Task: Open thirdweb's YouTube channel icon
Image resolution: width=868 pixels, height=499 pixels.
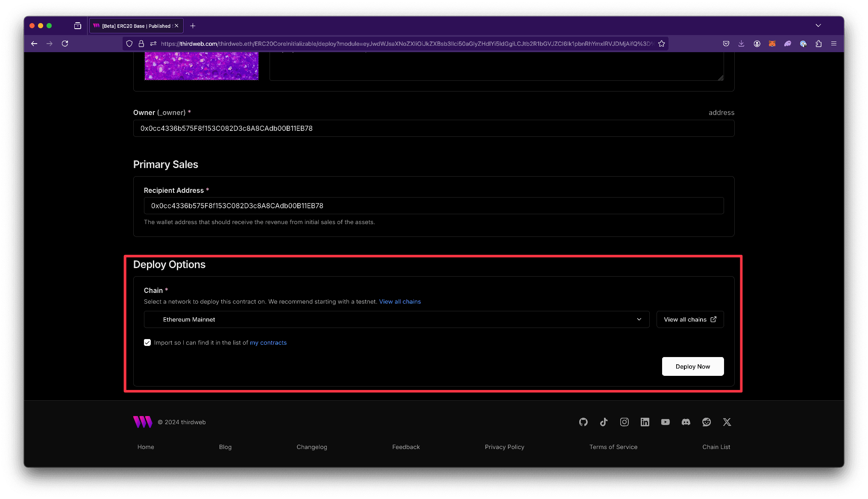Action: [x=665, y=422]
